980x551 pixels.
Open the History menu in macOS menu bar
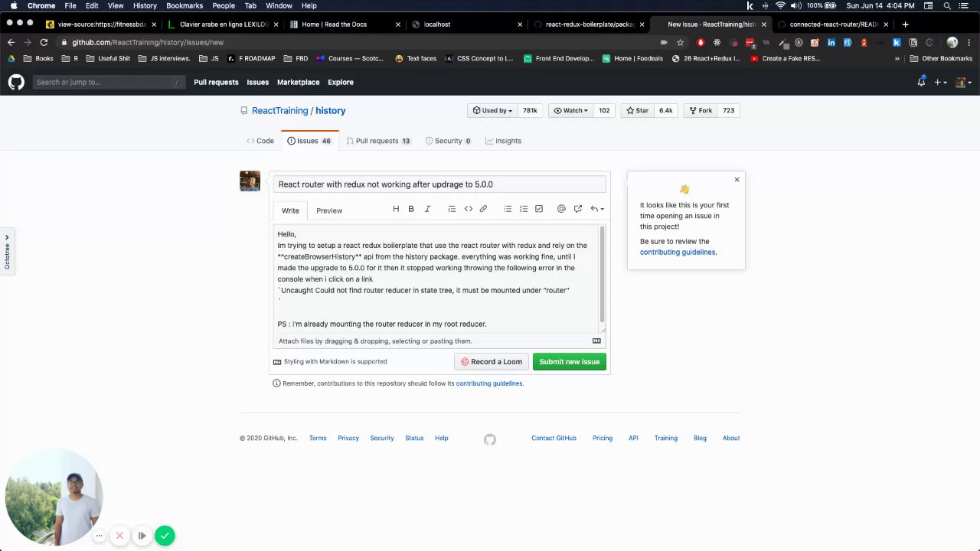[x=145, y=5]
